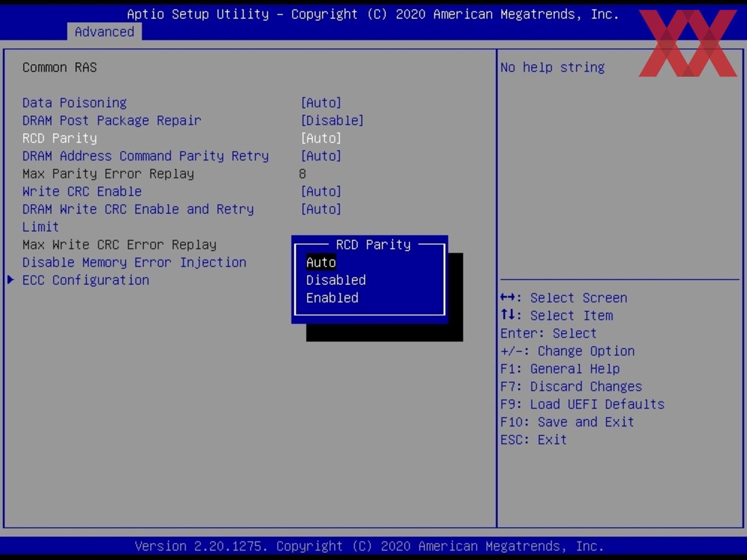
Task: Select DRAM Address Command Parity Retry
Action: click(146, 156)
